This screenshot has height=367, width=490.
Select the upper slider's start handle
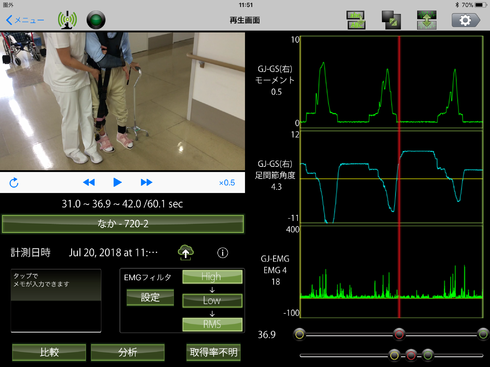tap(299, 334)
